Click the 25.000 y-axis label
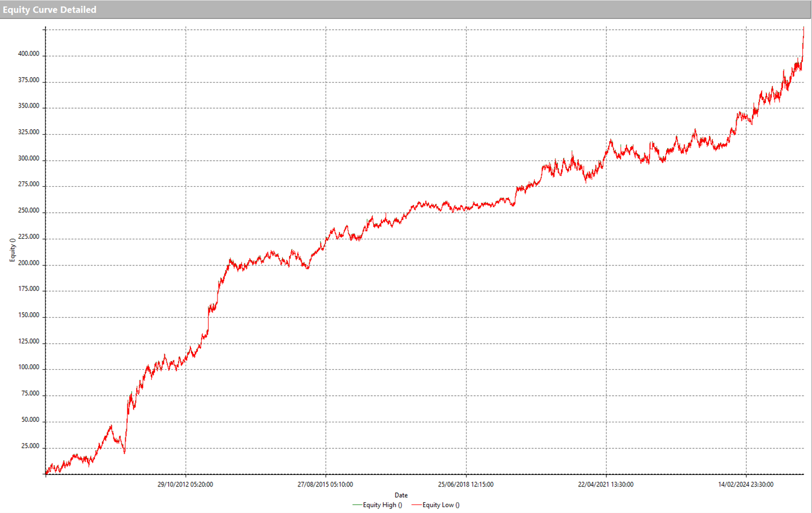 [x=30, y=446]
